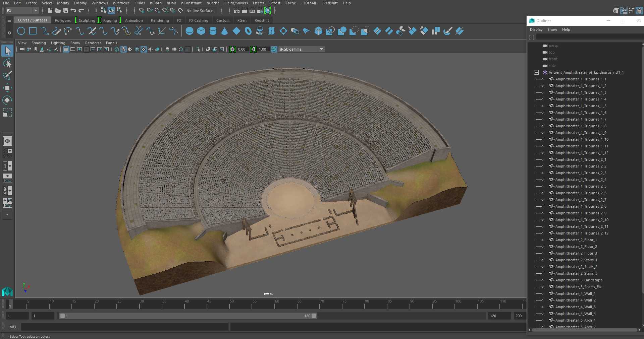Collapse the Ancient_Amphitheater_of_Epidaurus_ncl1_1 group

(x=536, y=72)
